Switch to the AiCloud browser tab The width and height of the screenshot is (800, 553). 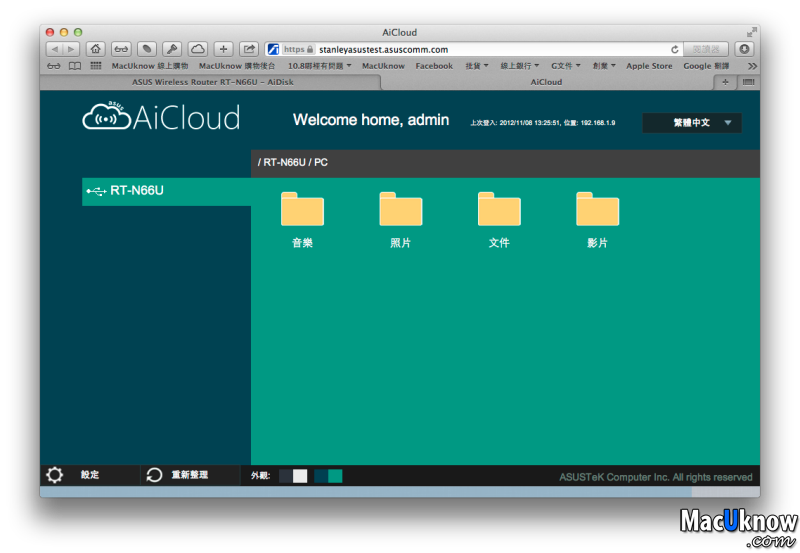[x=546, y=82]
